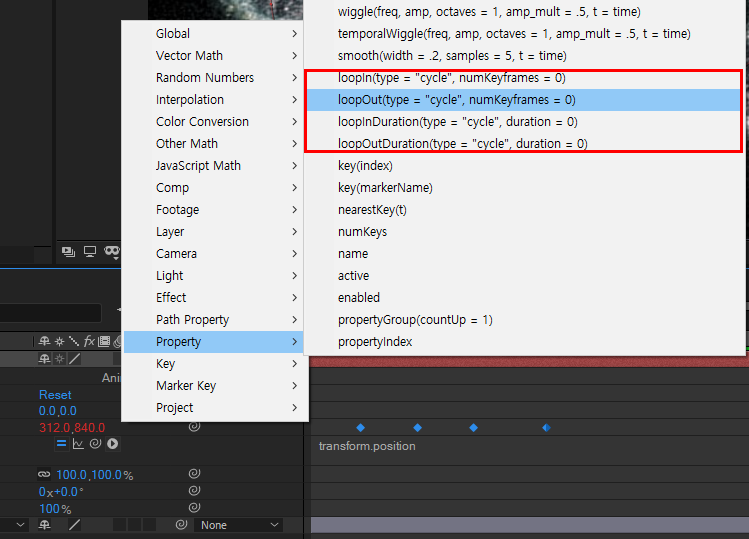Click Reset in transform properties
Viewport: 749px width, 539px height.
[55, 395]
